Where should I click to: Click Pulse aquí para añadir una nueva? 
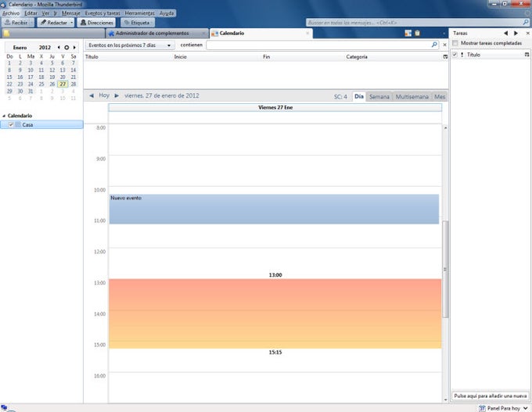click(491, 396)
